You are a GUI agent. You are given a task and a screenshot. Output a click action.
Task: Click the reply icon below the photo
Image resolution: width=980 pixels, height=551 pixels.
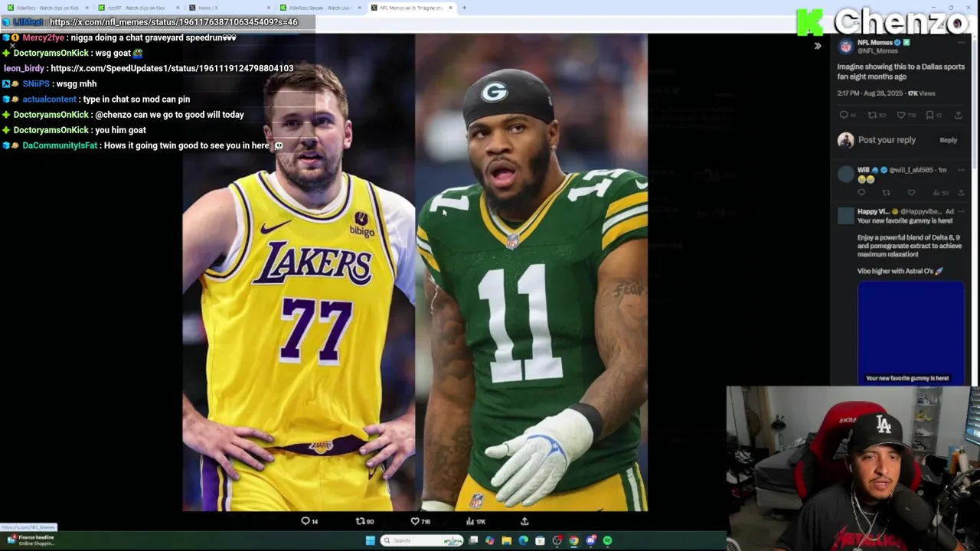click(x=305, y=521)
